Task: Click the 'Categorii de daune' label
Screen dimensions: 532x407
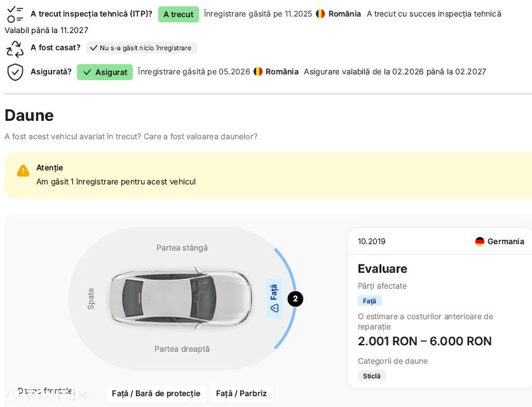Action: coord(393,361)
